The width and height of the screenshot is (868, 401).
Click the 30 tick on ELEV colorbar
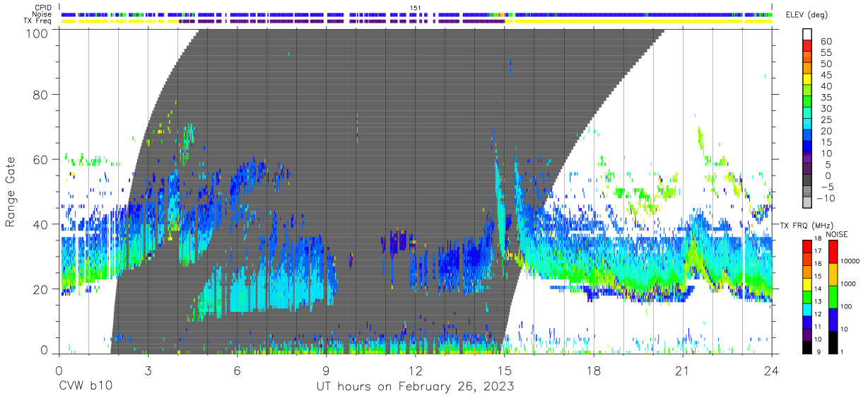pos(826,108)
